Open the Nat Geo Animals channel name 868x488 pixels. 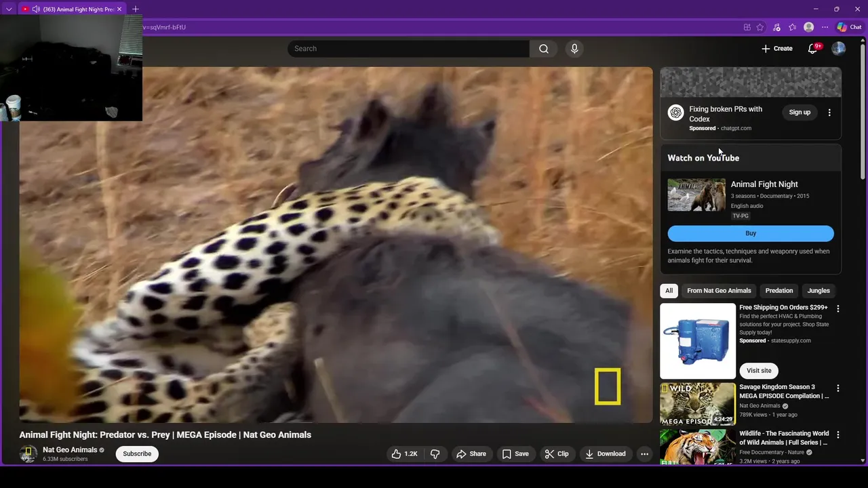(70, 450)
